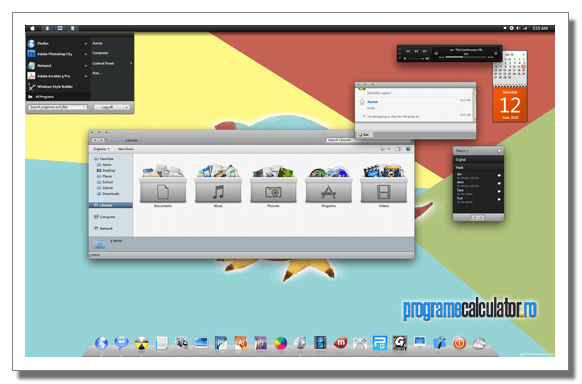This screenshot has height=384, width=582.
Task: Select Network in explorer sidebar
Action: (103, 229)
